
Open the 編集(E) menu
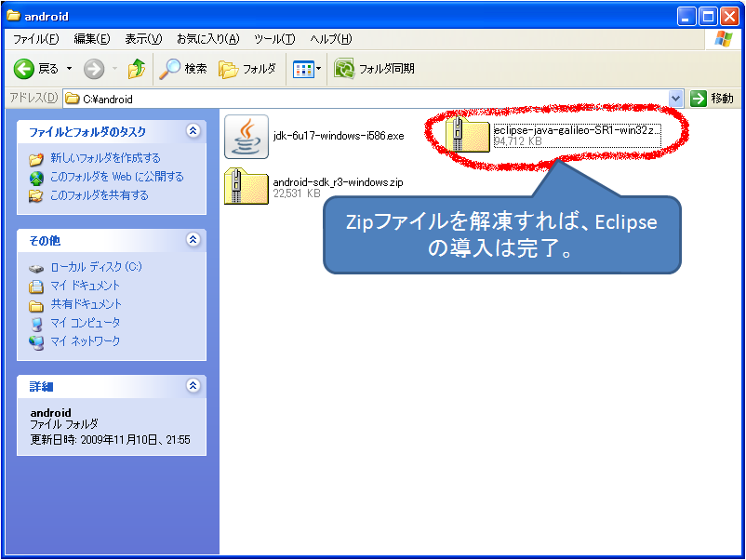pos(92,39)
